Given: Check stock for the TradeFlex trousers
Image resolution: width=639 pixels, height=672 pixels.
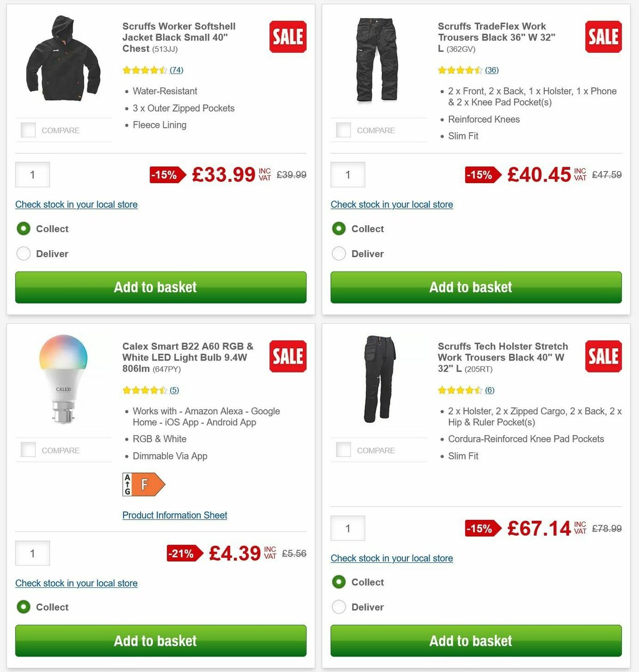Looking at the screenshot, I should 391,204.
